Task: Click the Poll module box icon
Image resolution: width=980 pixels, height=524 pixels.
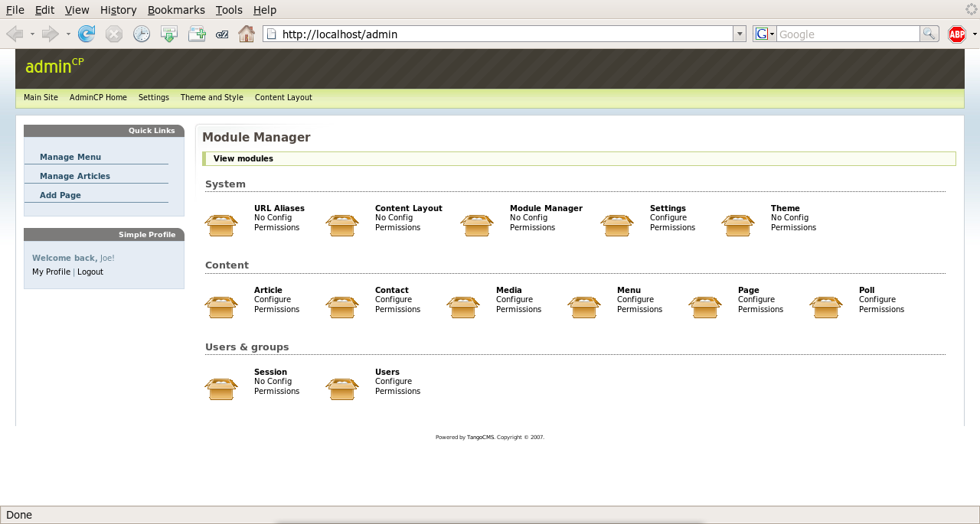Action: tap(826, 307)
